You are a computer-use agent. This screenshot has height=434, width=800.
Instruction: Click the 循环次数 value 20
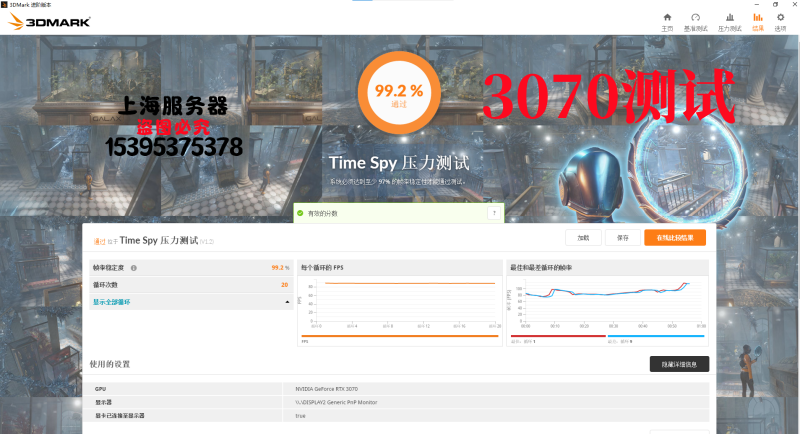[x=285, y=285]
